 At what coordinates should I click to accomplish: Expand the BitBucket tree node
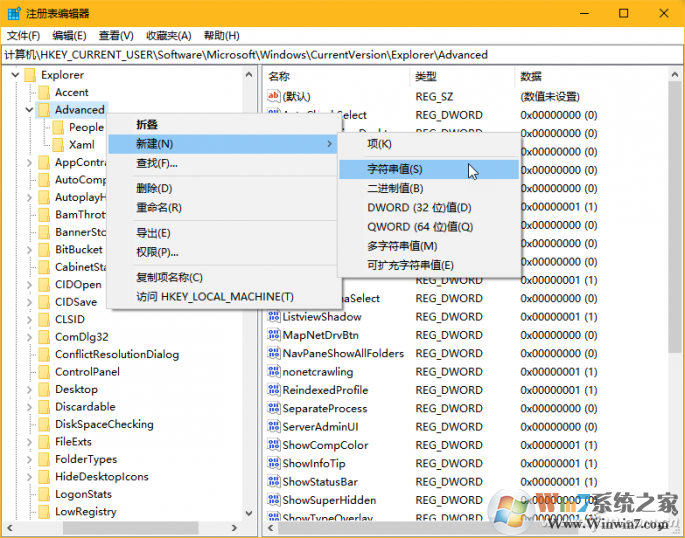[x=29, y=250]
